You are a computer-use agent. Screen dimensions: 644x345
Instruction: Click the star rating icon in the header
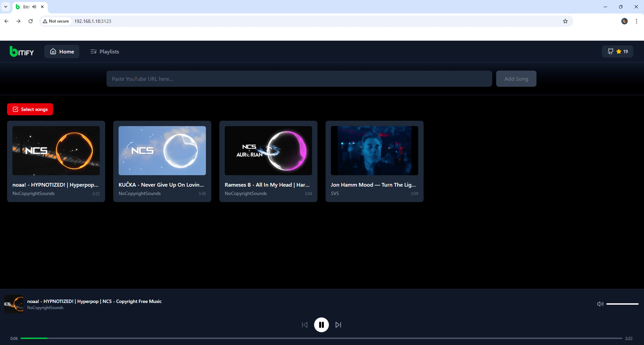[x=619, y=51]
